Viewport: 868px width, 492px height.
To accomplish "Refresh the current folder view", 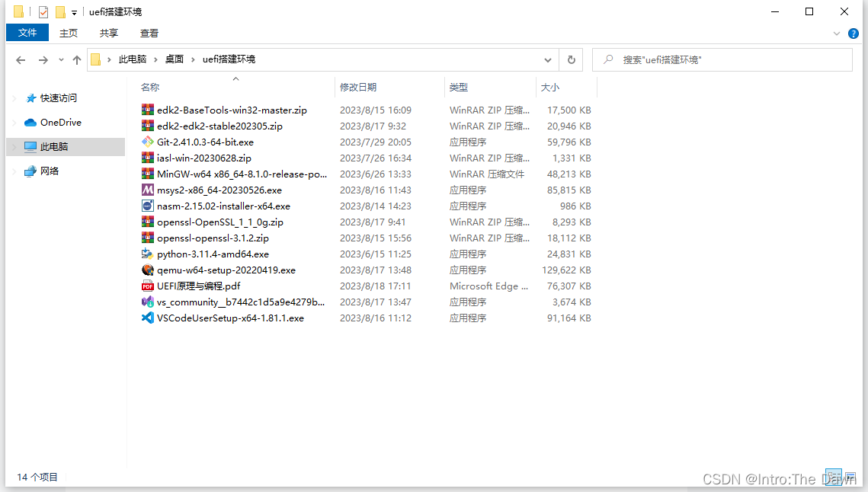I will point(572,59).
